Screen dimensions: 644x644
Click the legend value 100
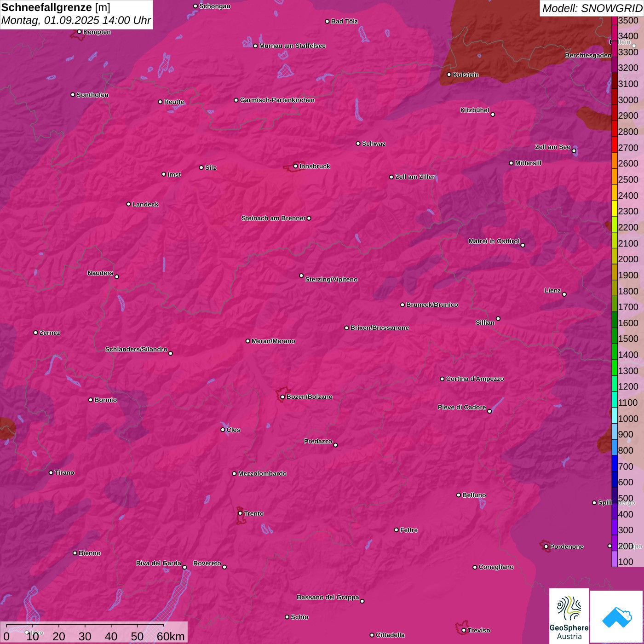point(626,562)
